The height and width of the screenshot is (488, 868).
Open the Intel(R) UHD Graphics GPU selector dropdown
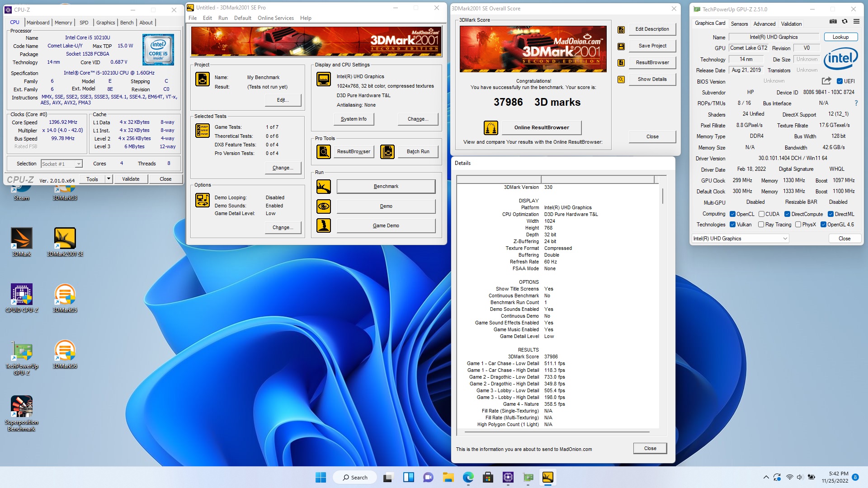tap(741, 239)
